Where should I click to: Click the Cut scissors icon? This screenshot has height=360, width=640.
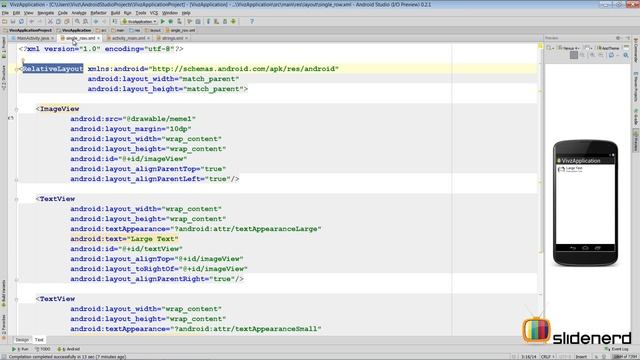pos(50,21)
